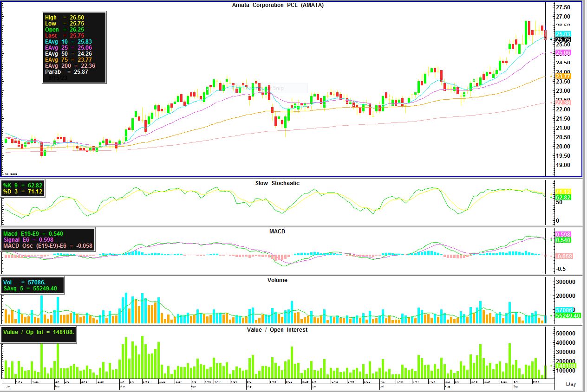587x392 pixels.
Task: Select the High = 26.50 legend row
Action: pyautogui.click(x=65, y=18)
